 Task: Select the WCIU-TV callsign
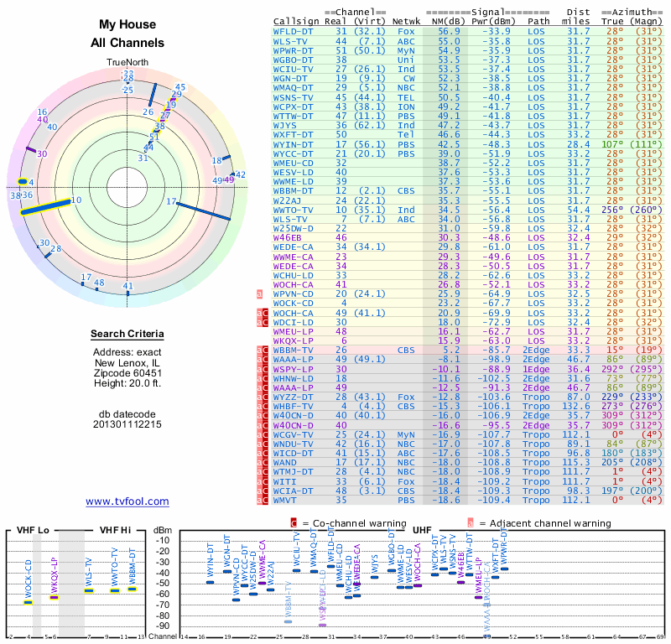[293, 70]
